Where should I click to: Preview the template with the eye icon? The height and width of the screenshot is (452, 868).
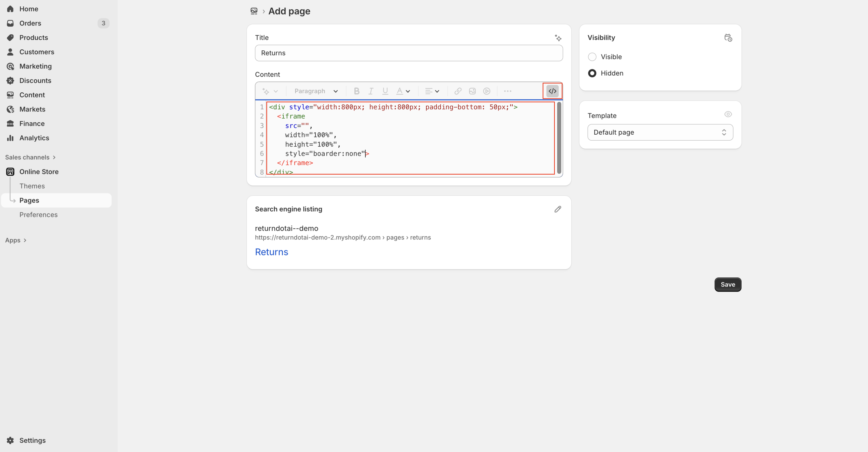[x=728, y=114]
